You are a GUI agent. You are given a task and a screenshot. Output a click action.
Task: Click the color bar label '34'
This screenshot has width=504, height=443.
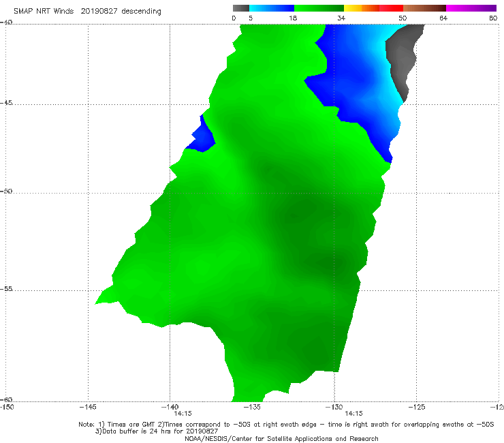click(x=341, y=18)
